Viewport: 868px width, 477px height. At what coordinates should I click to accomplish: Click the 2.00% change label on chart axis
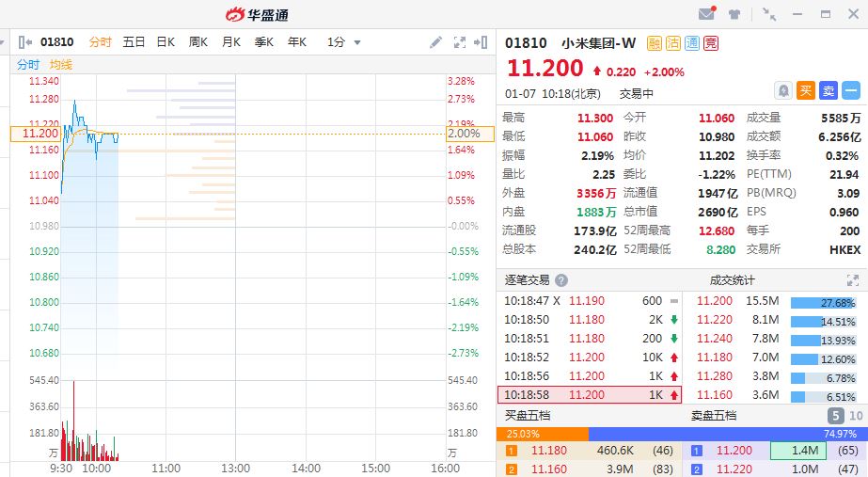tap(469, 134)
